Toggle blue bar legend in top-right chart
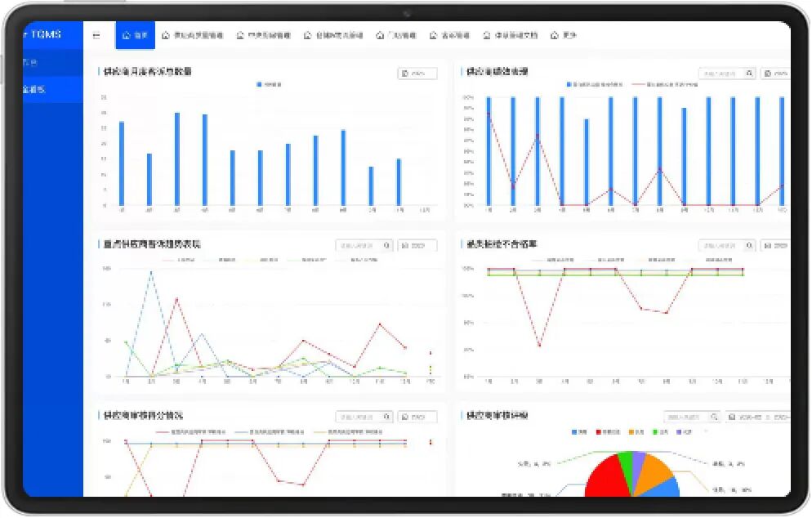The image size is (812, 518). click(595, 84)
